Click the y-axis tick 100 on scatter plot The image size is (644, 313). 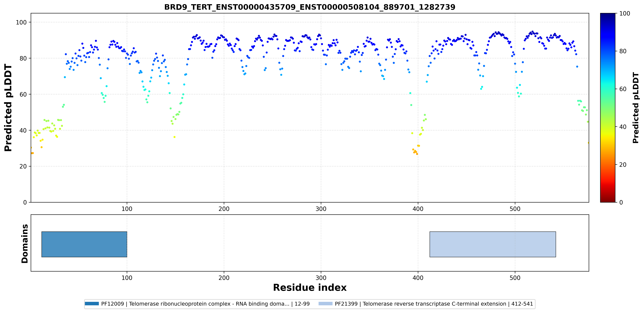click(21, 22)
